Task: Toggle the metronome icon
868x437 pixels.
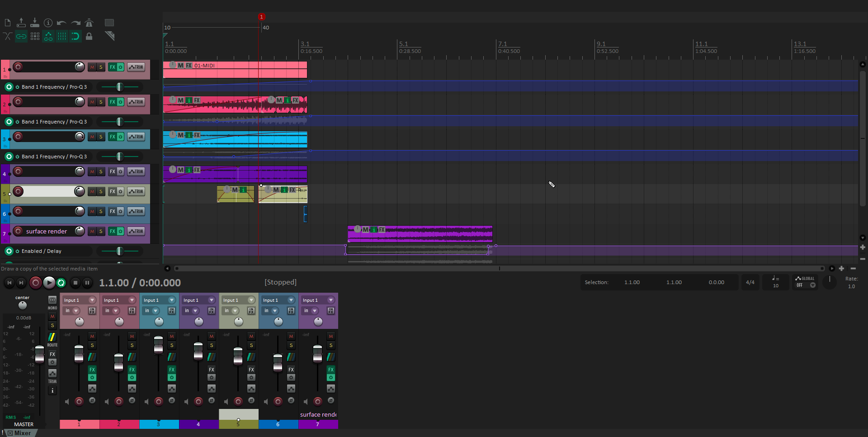Action: coord(89,23)
